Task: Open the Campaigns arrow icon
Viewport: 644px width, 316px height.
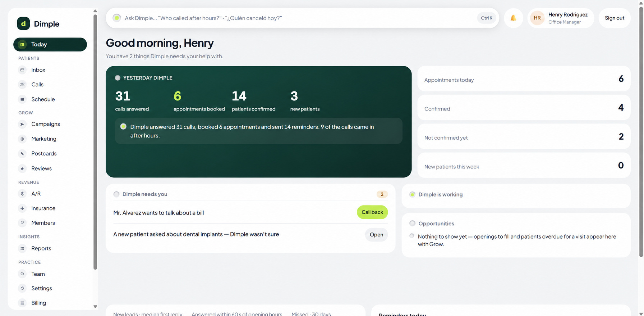Action: pos(22,124)
